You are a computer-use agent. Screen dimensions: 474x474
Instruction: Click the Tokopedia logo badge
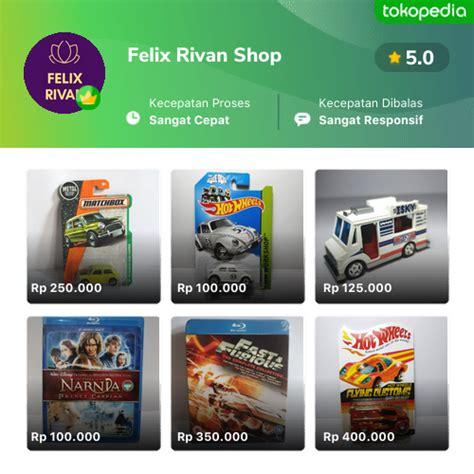coord(424,11)
